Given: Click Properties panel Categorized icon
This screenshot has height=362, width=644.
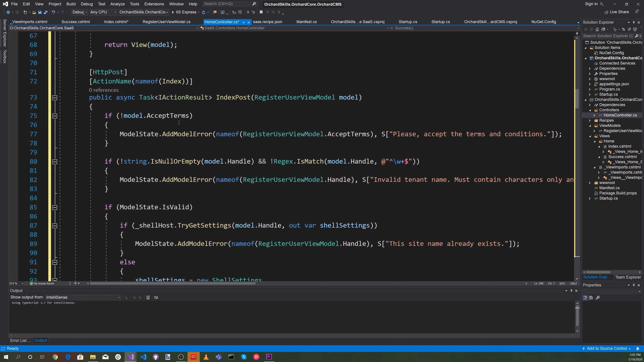Looking at the screenshot, I should pos(585,297).
